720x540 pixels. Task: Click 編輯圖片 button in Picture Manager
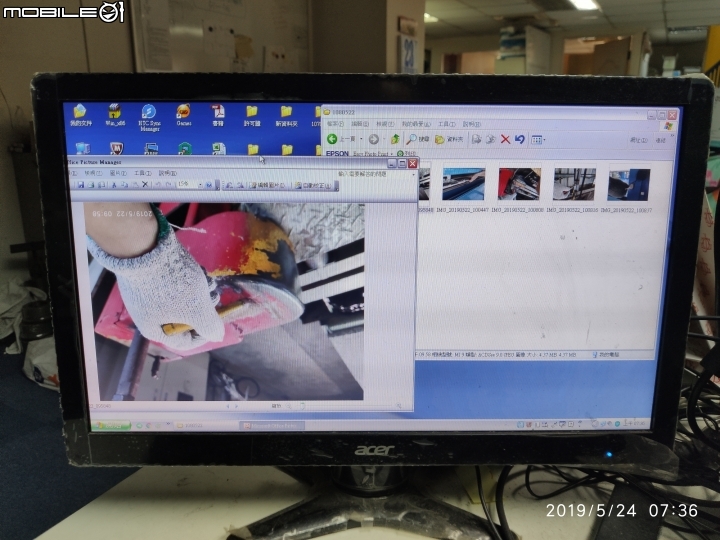click(x=268, y=186)
